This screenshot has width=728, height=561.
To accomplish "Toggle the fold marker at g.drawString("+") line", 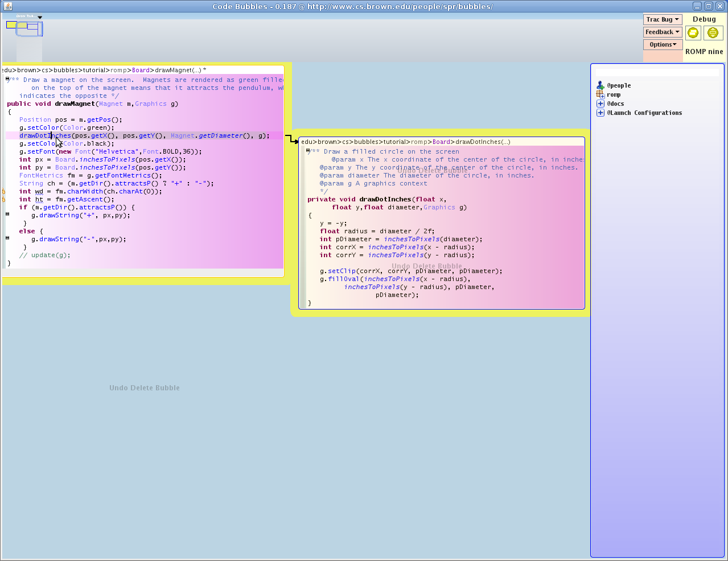I will point(7,214).
